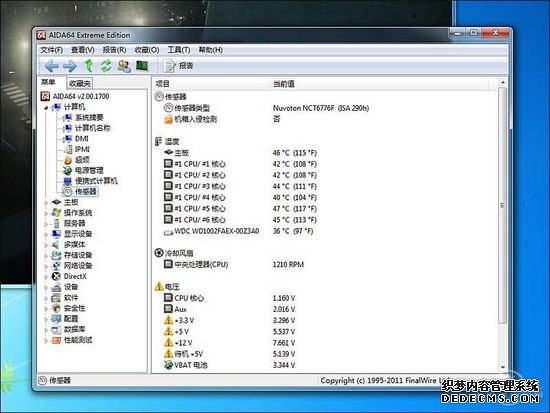
Task: Open the user management toolbar icon
Action: pyautogui.click(x=124, y=66)
